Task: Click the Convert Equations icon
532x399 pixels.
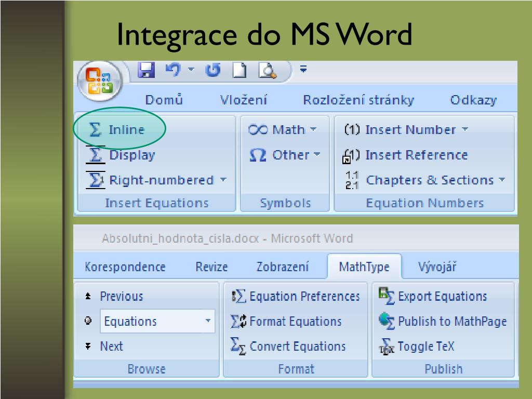Action: coord(238,346)
